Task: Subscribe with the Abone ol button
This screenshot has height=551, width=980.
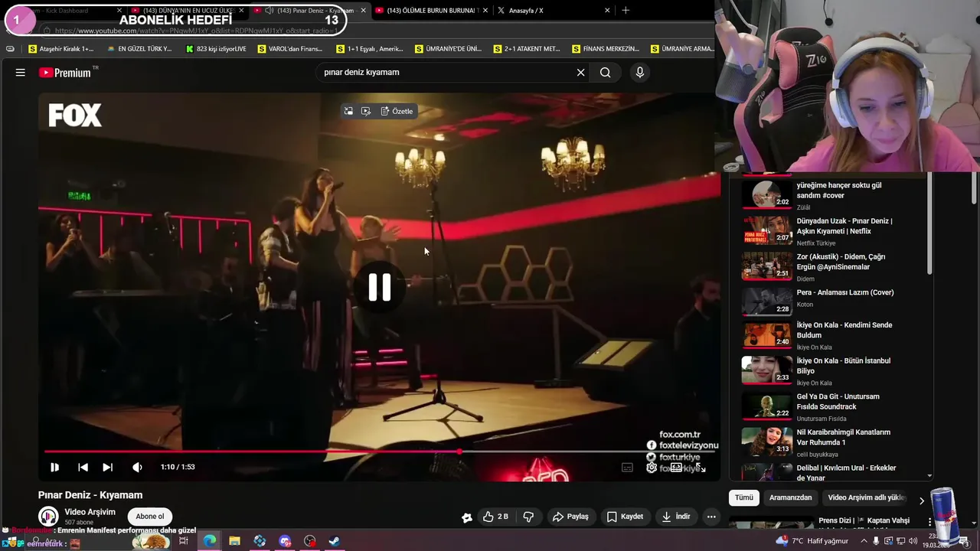Action: pyautogui.click(x=150, y=517)
